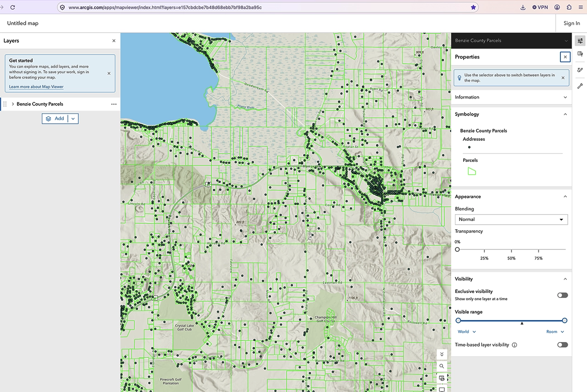Open the map search magnifier tool
The width and height of the screenshot is (587, 392).
point(442,366)
